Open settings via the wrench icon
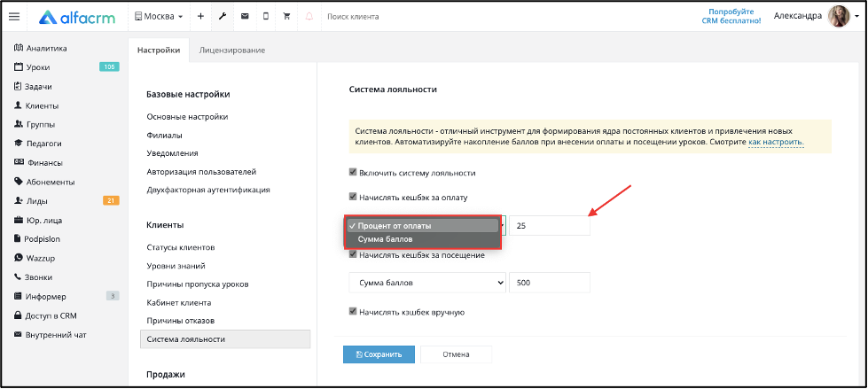868x389 pixels. 223,17
